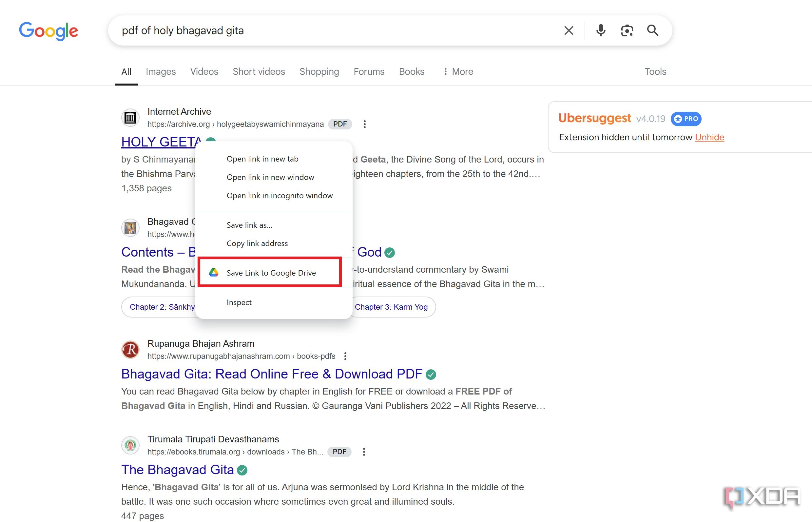The height and width of the screenshot is (522, 812).
Task: Click the Google logo
Action: (x=48, y=31)
